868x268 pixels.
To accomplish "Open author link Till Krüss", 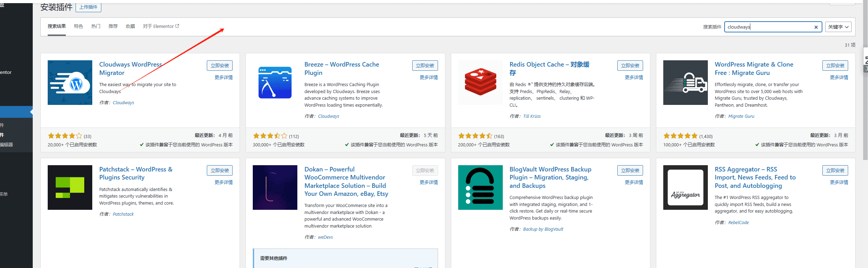I will pos(532,116).
